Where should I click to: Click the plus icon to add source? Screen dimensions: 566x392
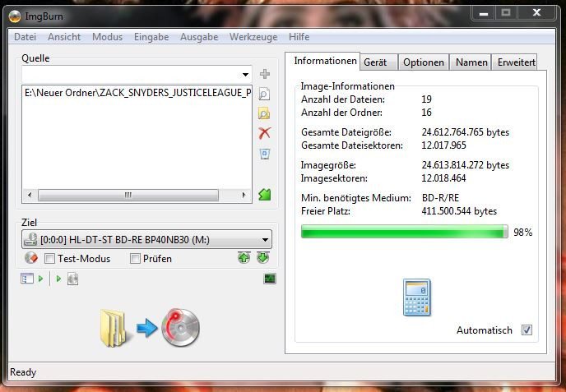click(x=265, y=74)
